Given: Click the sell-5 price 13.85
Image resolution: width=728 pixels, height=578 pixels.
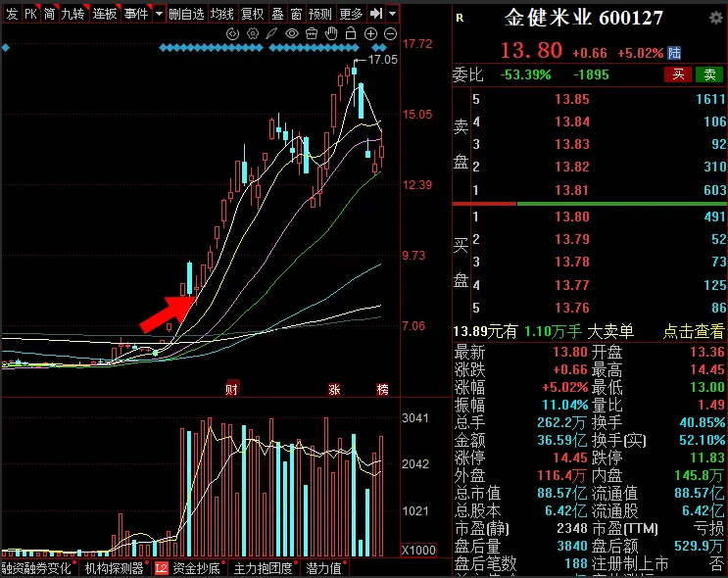Looking at the screenshot, I should point(572,99).
